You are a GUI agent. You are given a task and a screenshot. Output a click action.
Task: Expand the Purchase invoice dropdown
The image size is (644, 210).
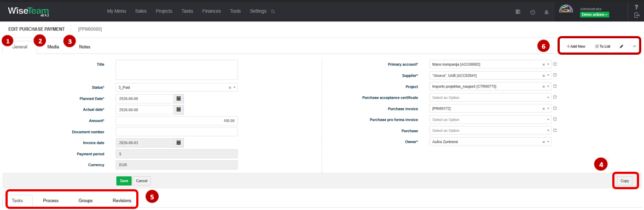[548, 109]
